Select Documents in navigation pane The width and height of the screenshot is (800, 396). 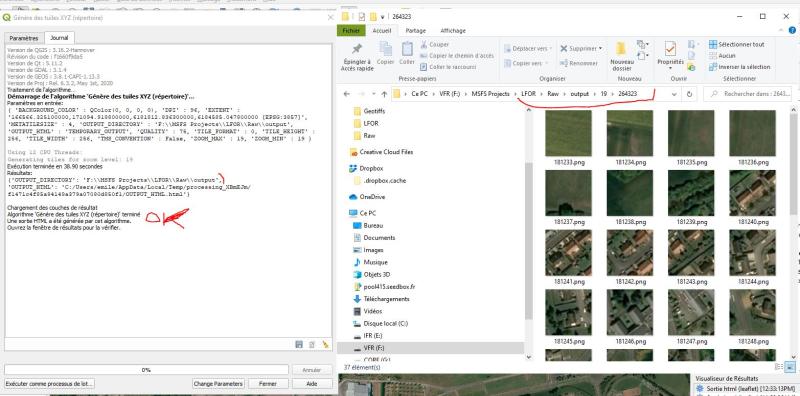tap(374, 238)
